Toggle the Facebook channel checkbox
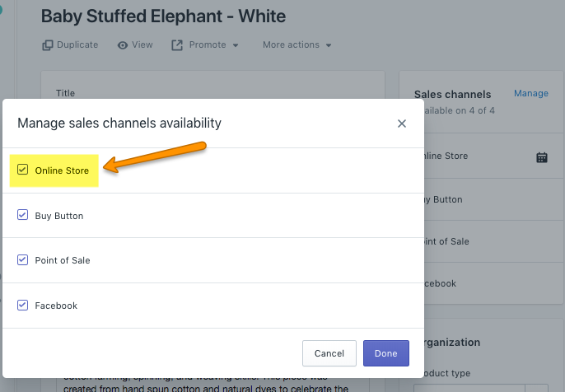This screenshot has height=392, width=565. pyautogui.click(x=22, y=306)
